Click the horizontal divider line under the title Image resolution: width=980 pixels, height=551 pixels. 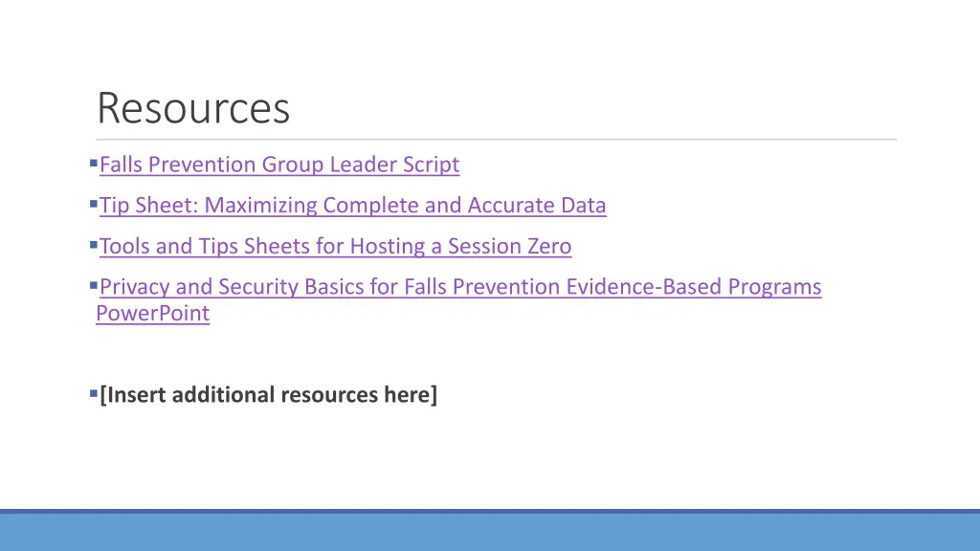pos(497,140)
